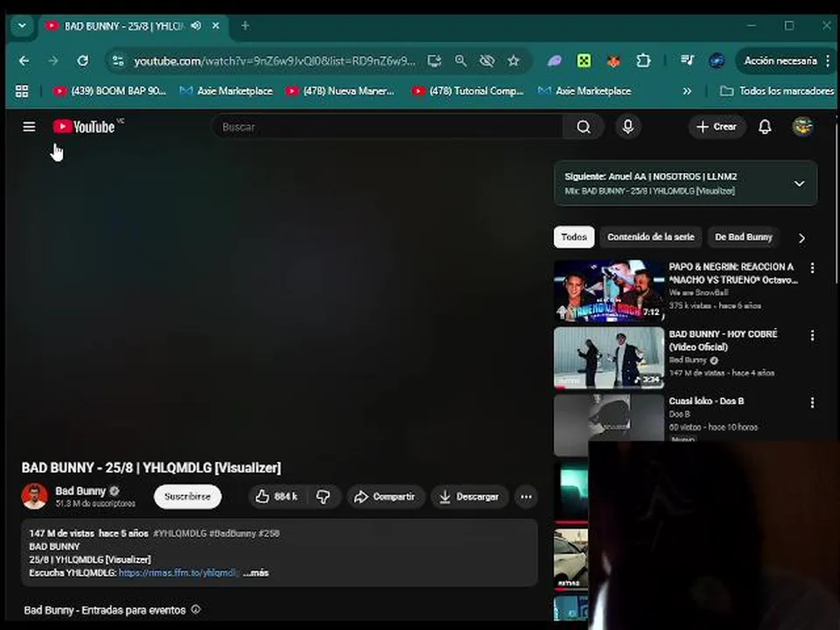Open the BOOM BAP 90 bookmark
840x630 pixels.
click(109, 91)
